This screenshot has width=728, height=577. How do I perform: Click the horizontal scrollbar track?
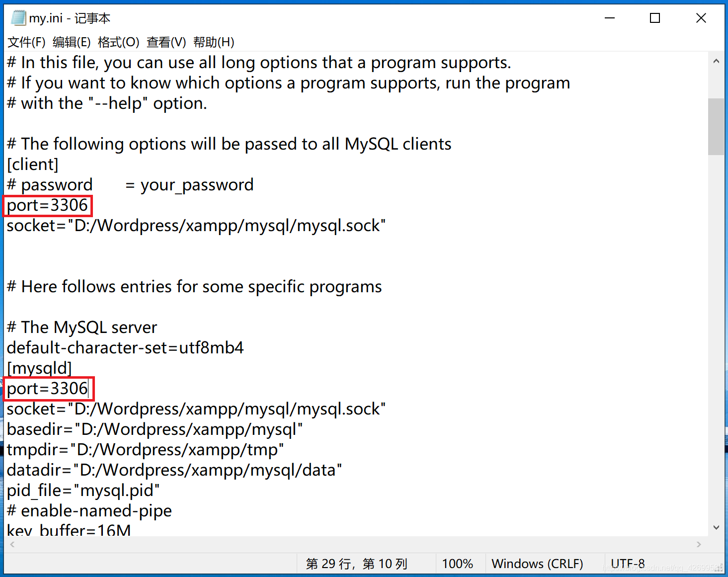pos(356,545)
